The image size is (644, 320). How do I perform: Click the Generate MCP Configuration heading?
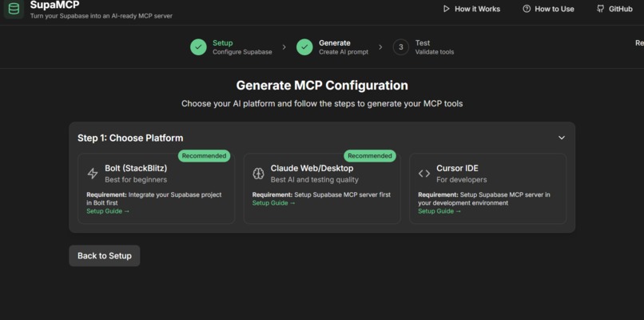[322, 86]
